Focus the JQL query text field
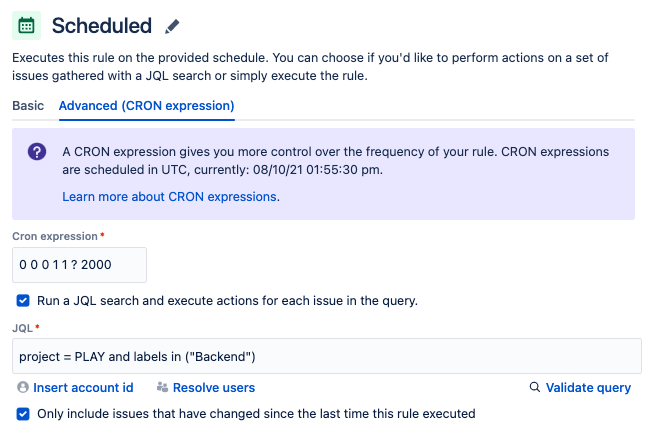The image size is (652, 433). [326, 356]
